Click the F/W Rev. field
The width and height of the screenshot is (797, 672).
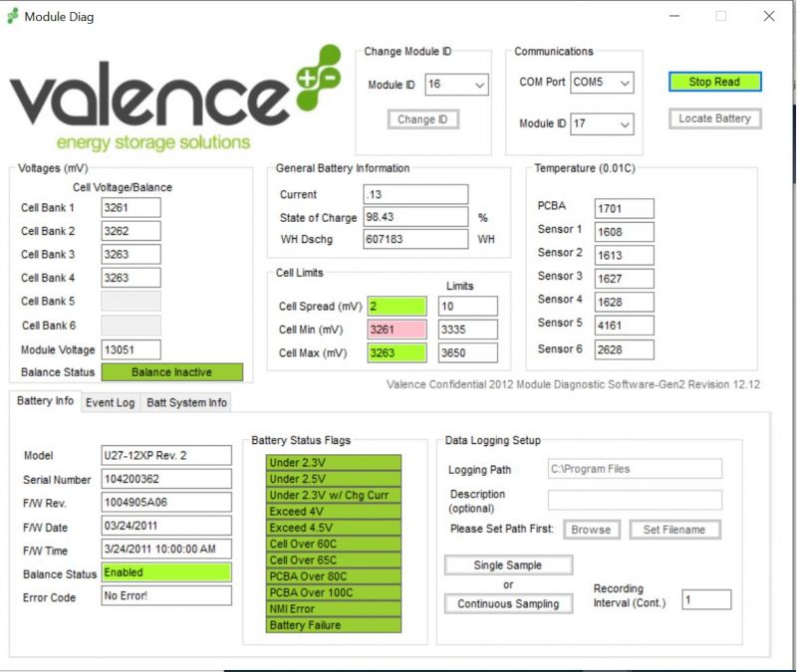tap(166, 503)
